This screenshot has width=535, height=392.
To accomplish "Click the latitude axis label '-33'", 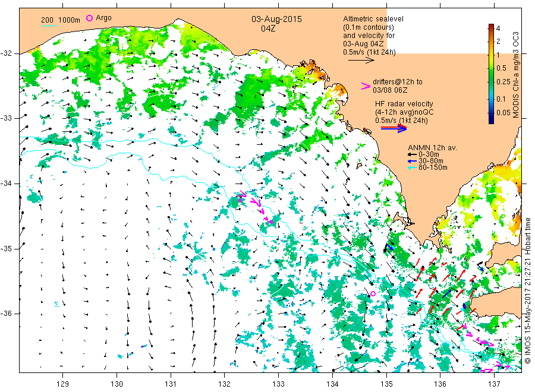I will [7, 118].
